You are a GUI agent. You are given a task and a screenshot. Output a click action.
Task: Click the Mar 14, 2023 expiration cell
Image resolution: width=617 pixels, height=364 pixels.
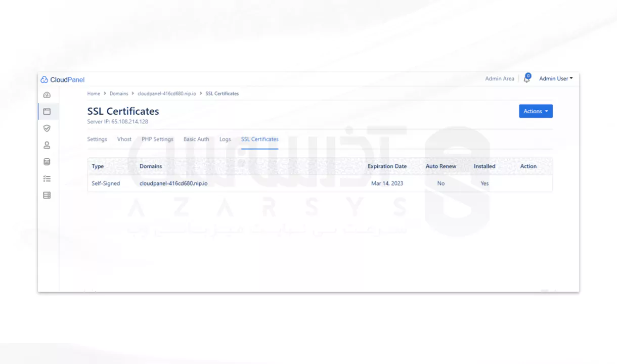click(x=387, y=184)
